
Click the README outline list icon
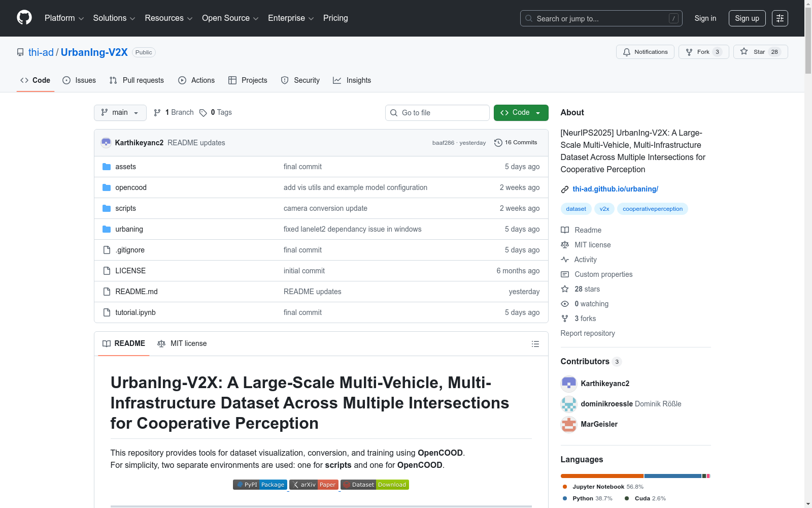[535, 344]
